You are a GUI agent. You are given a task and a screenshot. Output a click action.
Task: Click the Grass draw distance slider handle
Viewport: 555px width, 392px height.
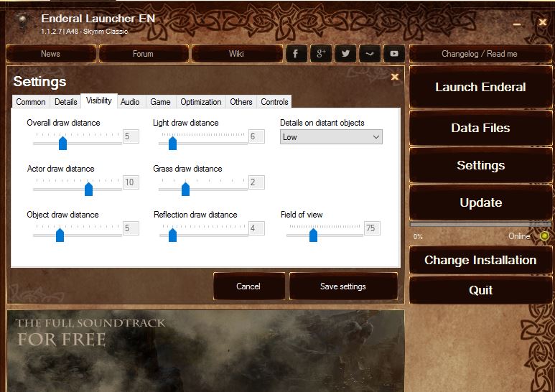(x=185, y=189)
